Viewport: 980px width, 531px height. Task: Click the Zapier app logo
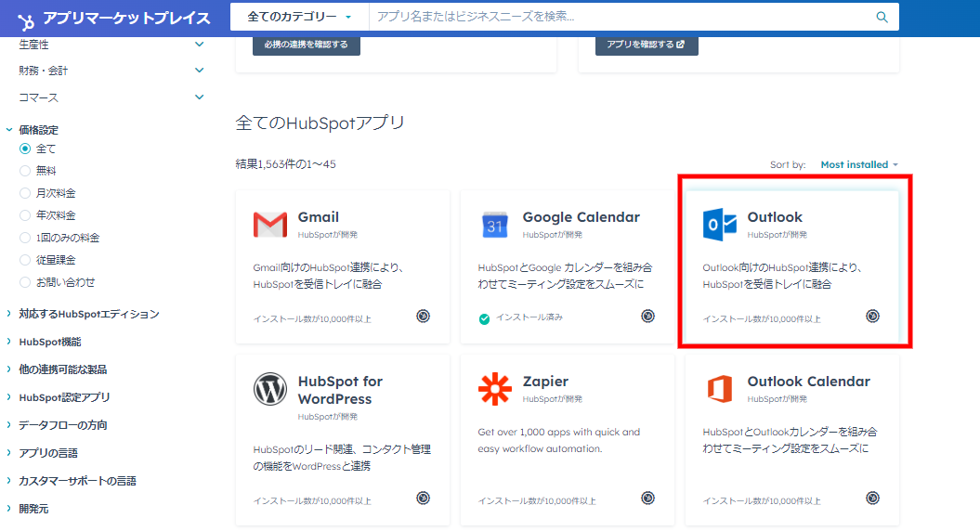coord(495,389)
